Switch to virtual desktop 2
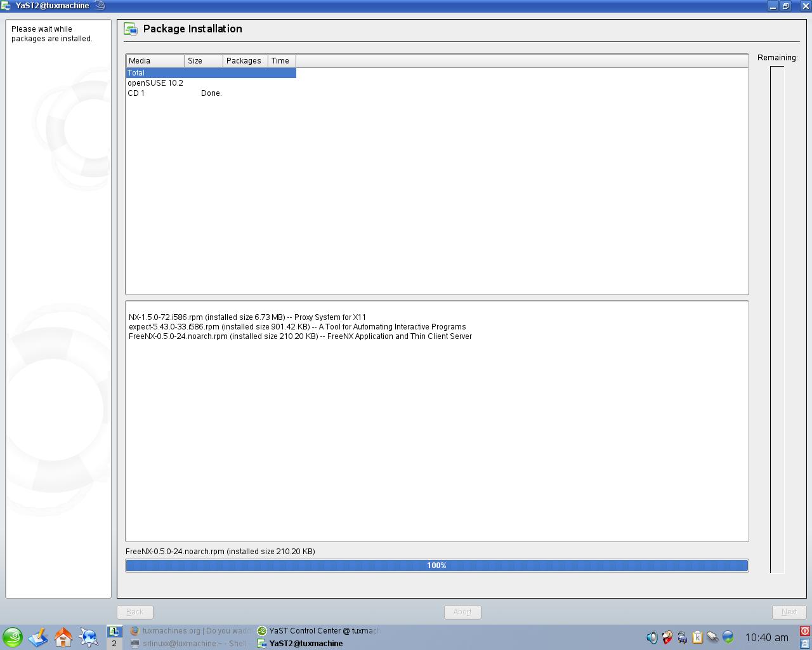 pyautogui.click(x=114, y=643)
